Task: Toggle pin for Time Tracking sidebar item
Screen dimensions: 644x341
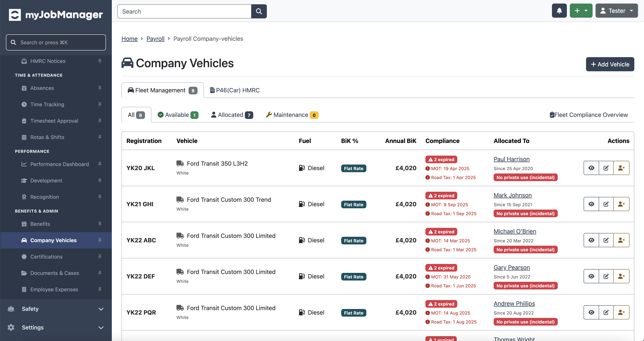Action: (x=100, y=104)
